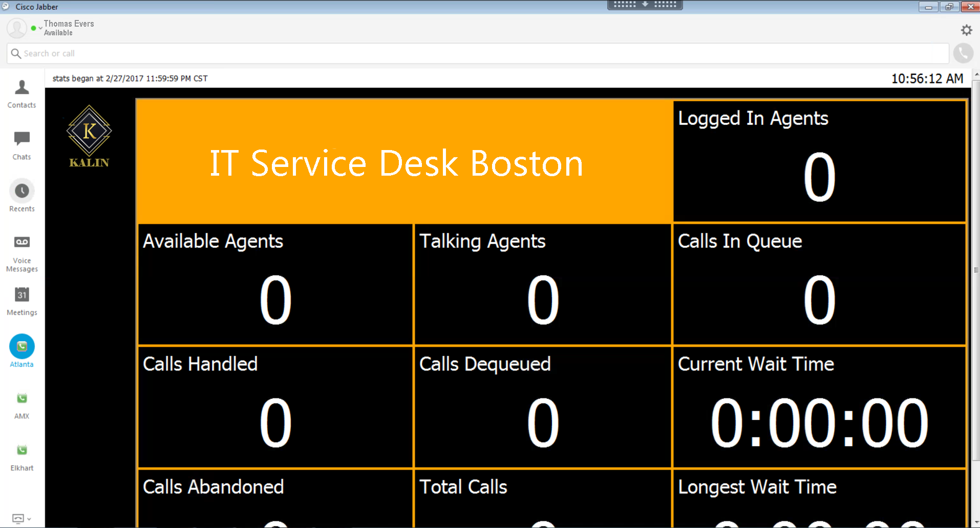Viewport: 980px width, 528px height.
Task: Click the scrollbar up arrow
Action: coord(976,74)
